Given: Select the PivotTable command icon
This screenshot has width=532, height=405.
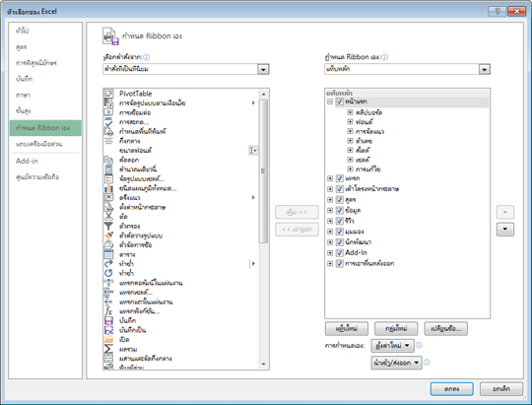Looking at the screenshot, I should tap(108, 94).
